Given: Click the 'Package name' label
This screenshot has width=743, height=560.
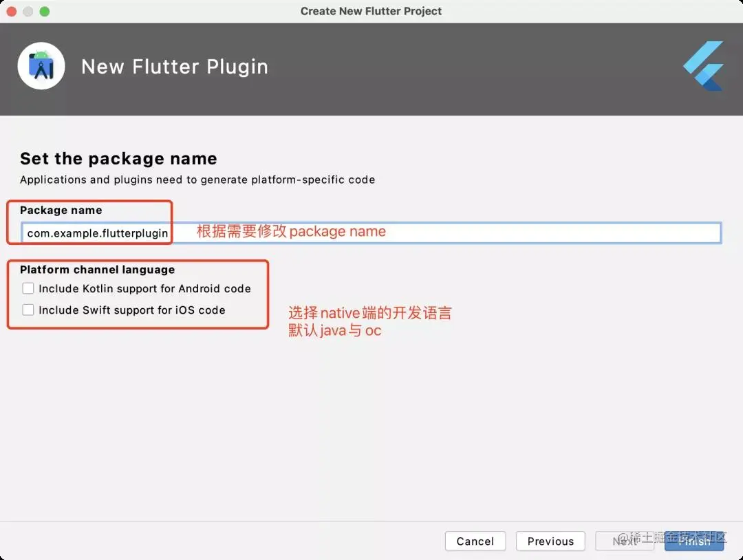Looking at the screenshot, I should 61,210.
